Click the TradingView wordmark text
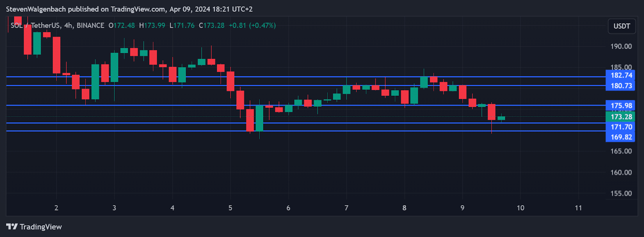The width and height of the screenshot is (644, 237). [41, 227]
